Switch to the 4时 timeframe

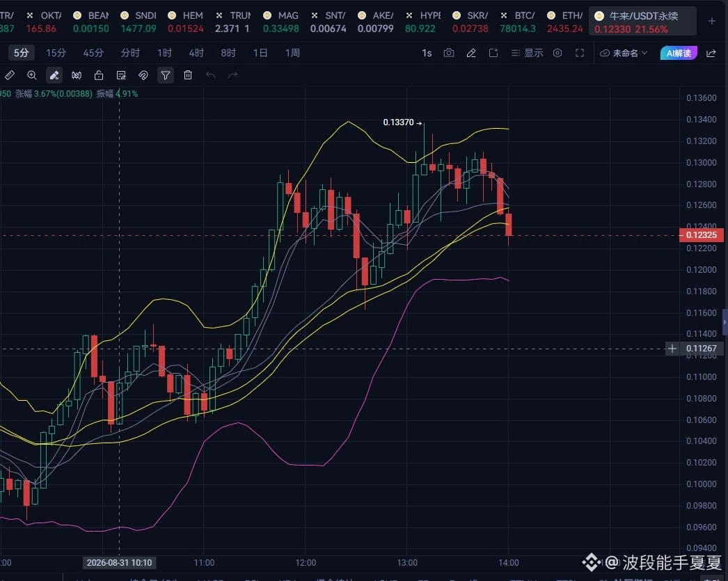(196, 53)
